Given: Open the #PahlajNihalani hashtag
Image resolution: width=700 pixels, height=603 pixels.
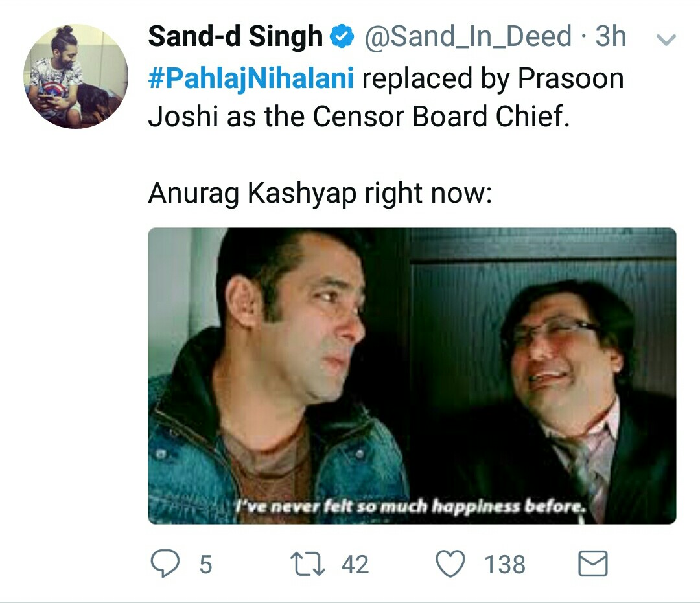Looking at the screenshot, I should pyautogui.click(x=251, y=79).
